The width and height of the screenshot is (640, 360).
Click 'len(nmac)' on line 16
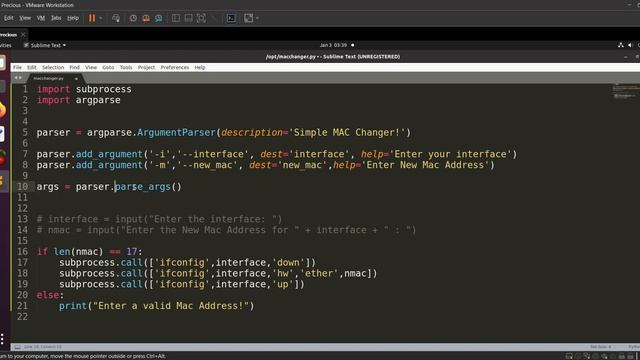[78, 252]
